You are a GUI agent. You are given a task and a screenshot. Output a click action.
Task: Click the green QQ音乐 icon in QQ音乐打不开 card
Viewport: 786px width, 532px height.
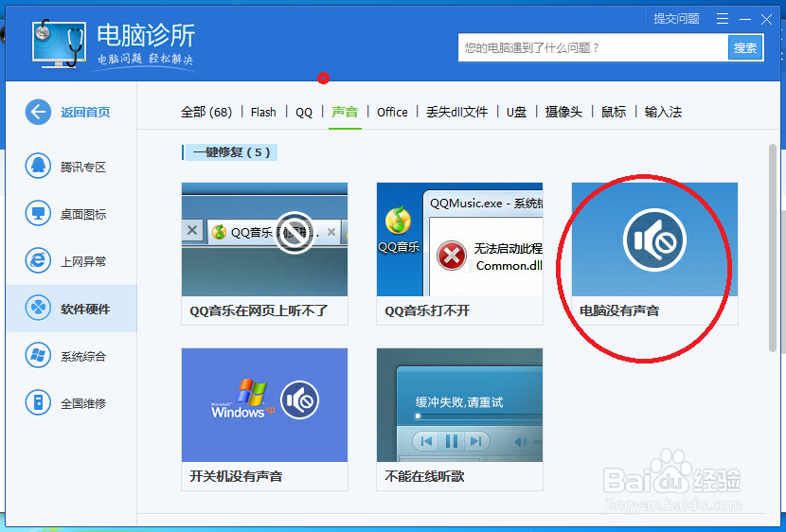click(398, 220)
